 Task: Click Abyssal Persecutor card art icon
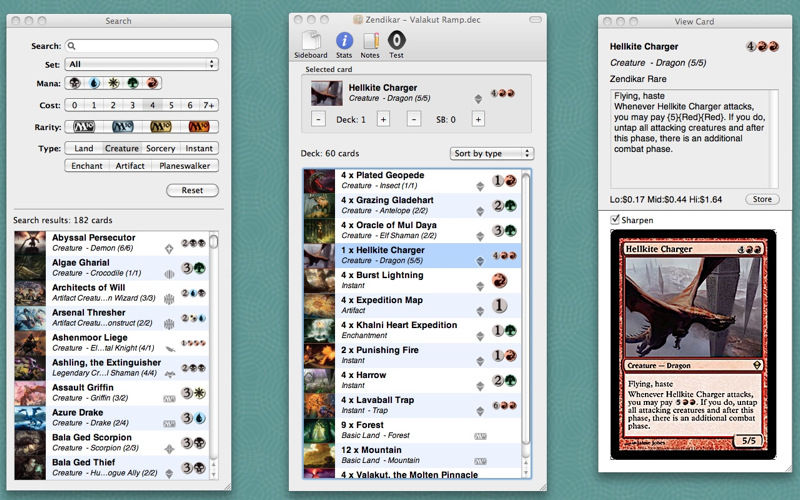(30, 243)
